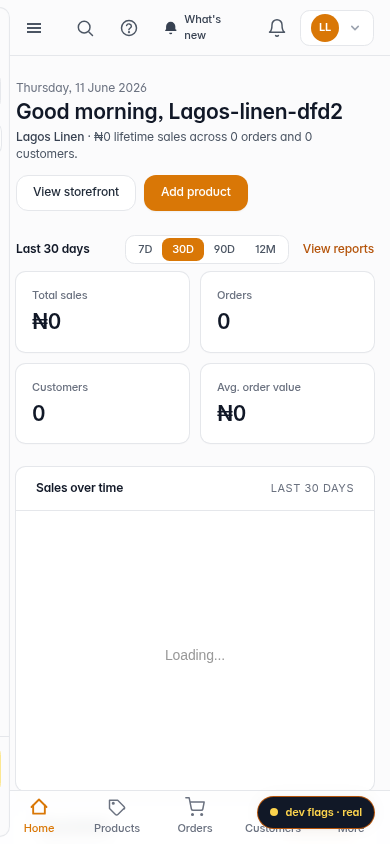Go to Orders tab in bottom nav
The height and width of the screenshot is (844, 390).
coord(195,815)
